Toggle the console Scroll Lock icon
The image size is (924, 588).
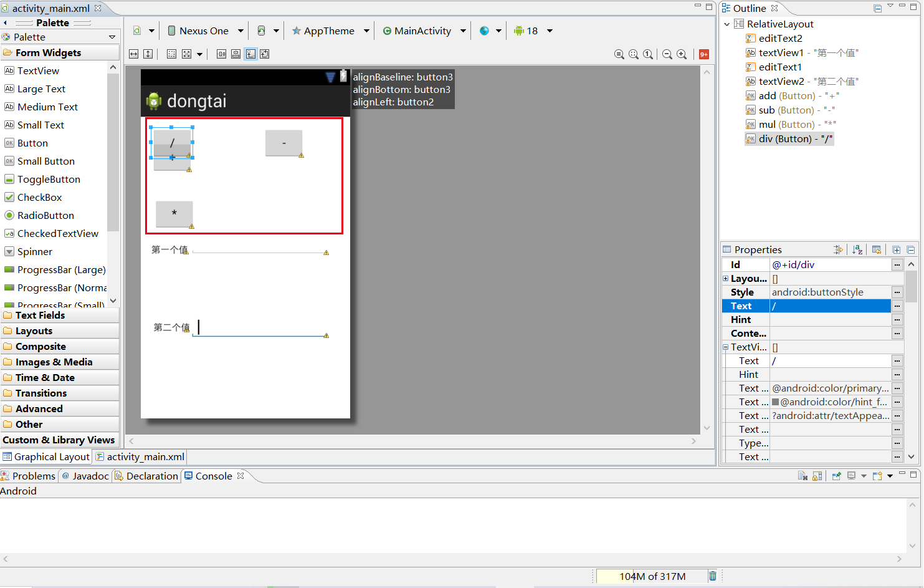pyautogui.click(x=817, y=476)
